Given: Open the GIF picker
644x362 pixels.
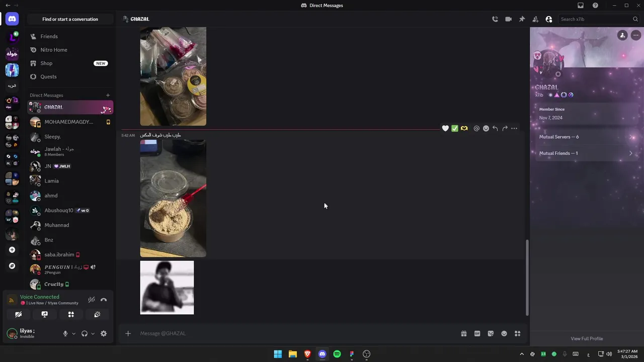Looking at the screenshot, I should [x=477, y=333].
